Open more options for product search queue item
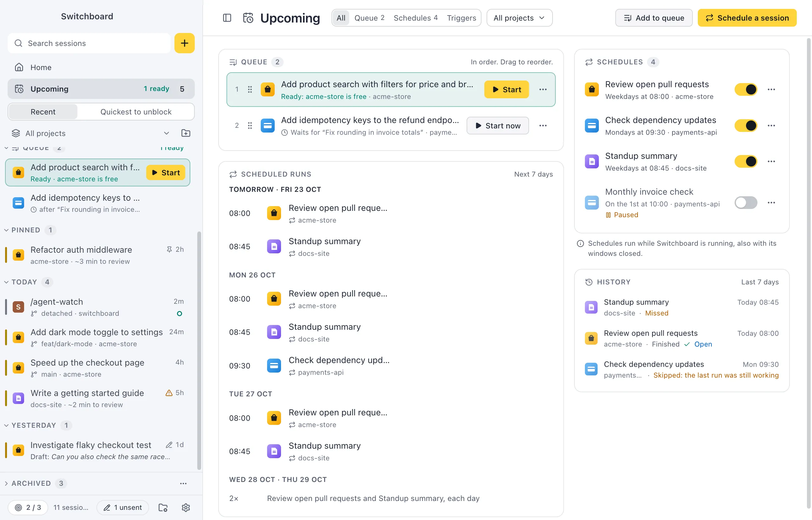The height and width of the screenshot is (520, 812). (543, 89)
